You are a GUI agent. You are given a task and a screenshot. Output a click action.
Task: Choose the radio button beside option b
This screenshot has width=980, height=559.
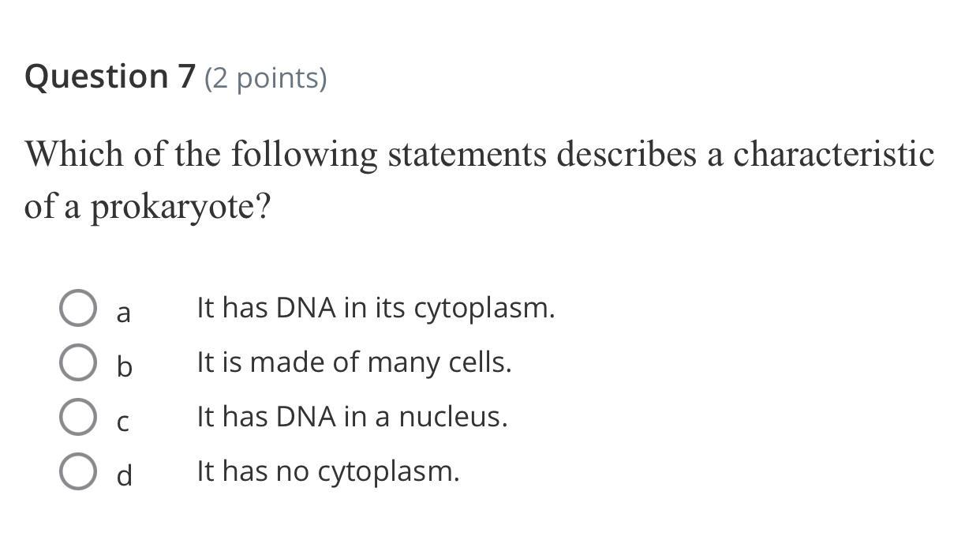click(78, 362)
